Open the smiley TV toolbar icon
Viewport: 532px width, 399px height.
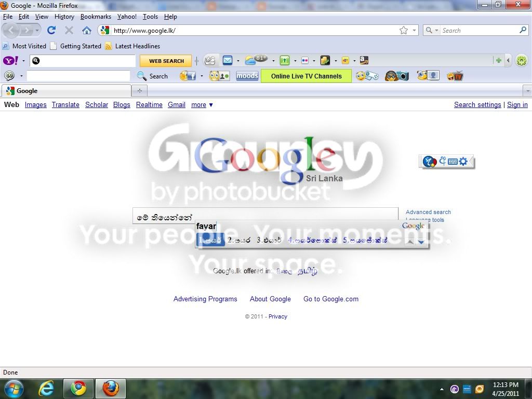pos(455,76)
